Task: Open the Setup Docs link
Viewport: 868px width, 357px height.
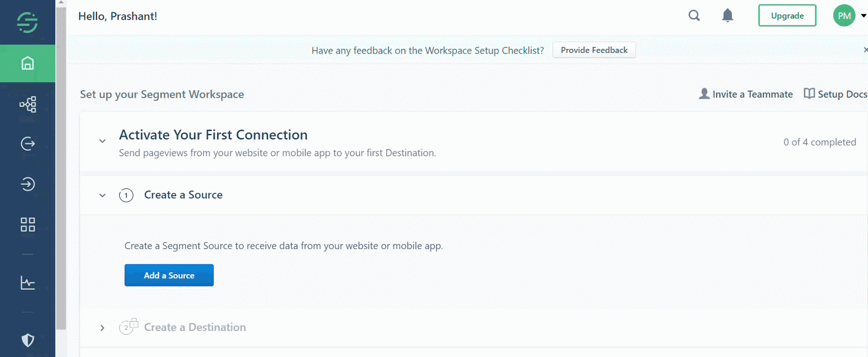Action: pyautogui.click(x=835, y=94)
